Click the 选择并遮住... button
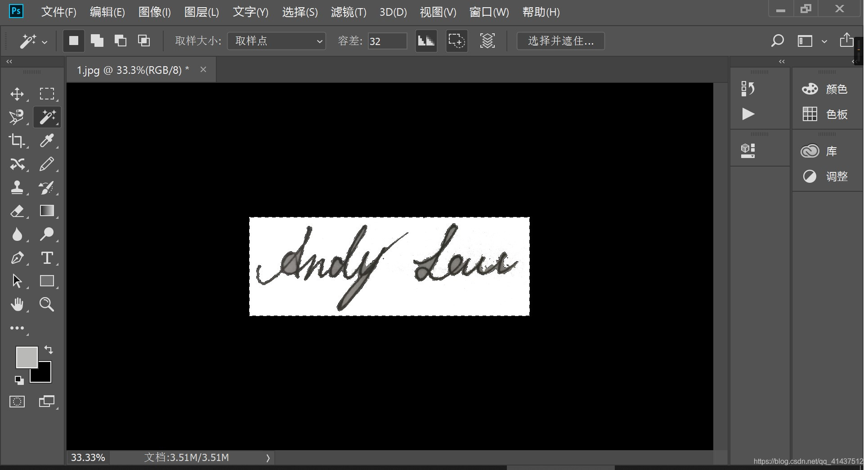The image size is (868, 470). point(561,41)
